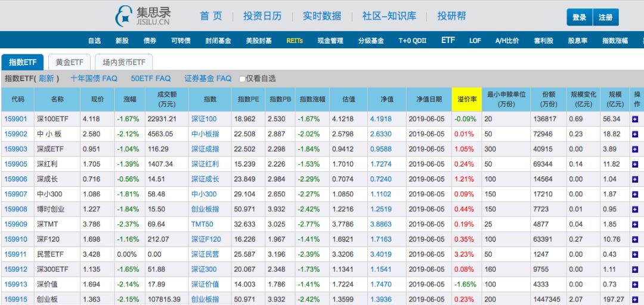Sort by the 规模变化 column header

(x=584, y=99)
